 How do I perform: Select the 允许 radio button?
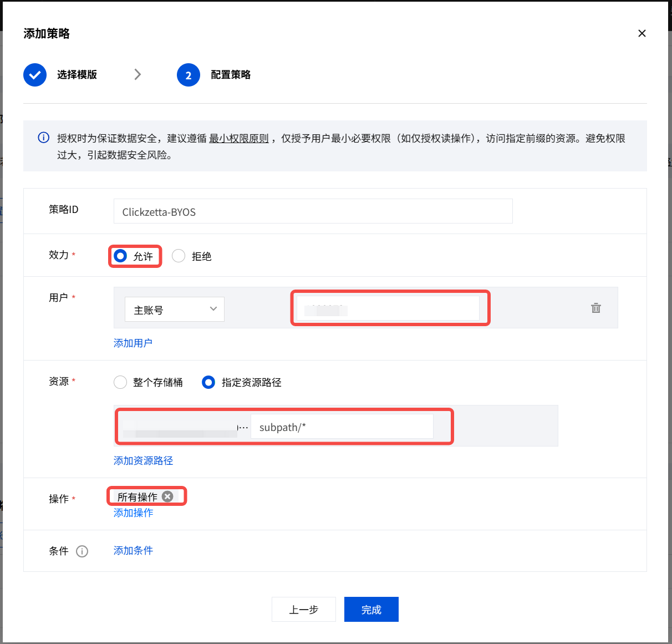tap(120, 256)
